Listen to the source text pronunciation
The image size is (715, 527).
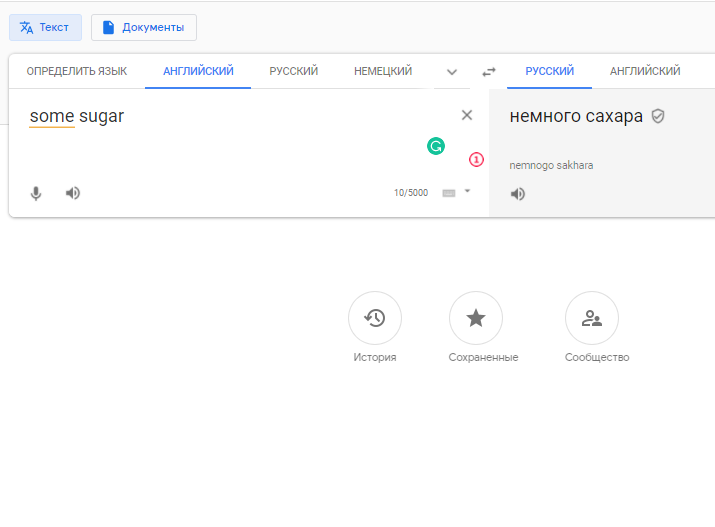(x=73, y=193)
